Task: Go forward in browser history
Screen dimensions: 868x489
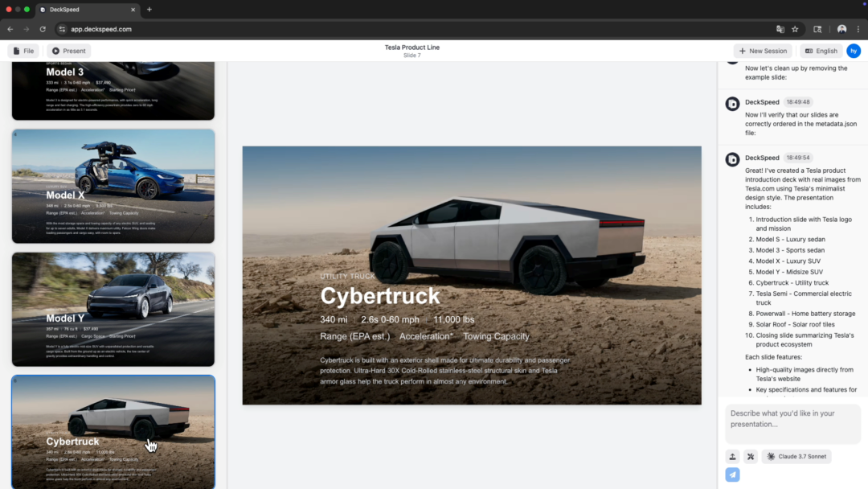Action: tap(26, 29)
